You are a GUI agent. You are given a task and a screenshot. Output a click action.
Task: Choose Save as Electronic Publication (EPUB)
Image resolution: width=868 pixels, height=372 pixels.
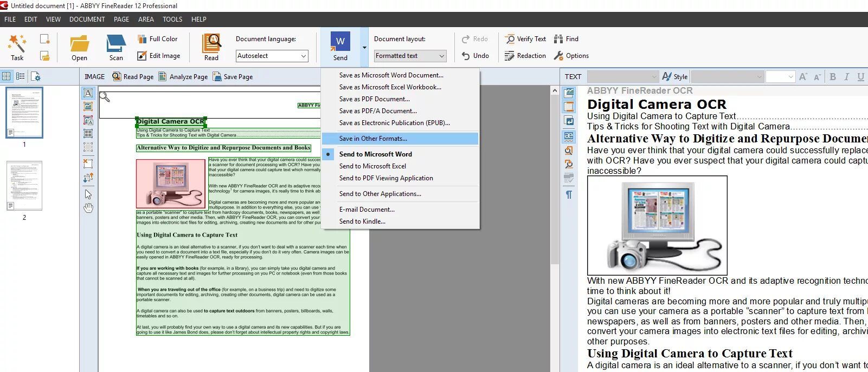pyautogui.click(x=400, y=123)
